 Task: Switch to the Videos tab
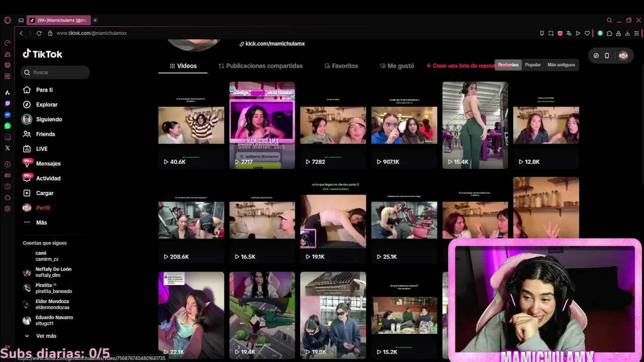(183, 66)
